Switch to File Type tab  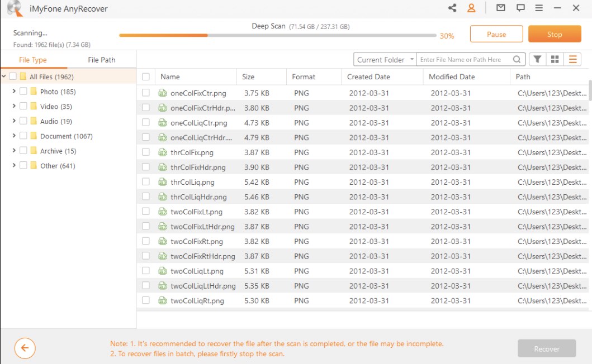pos(33,60)
